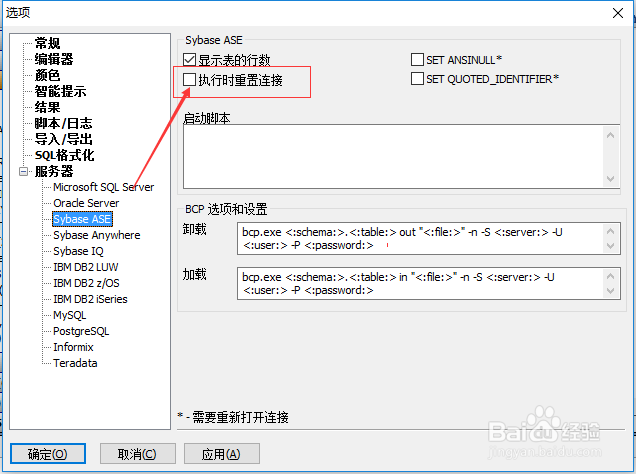Select IBM DB2 z/OS entry

(x=86, y=283)
